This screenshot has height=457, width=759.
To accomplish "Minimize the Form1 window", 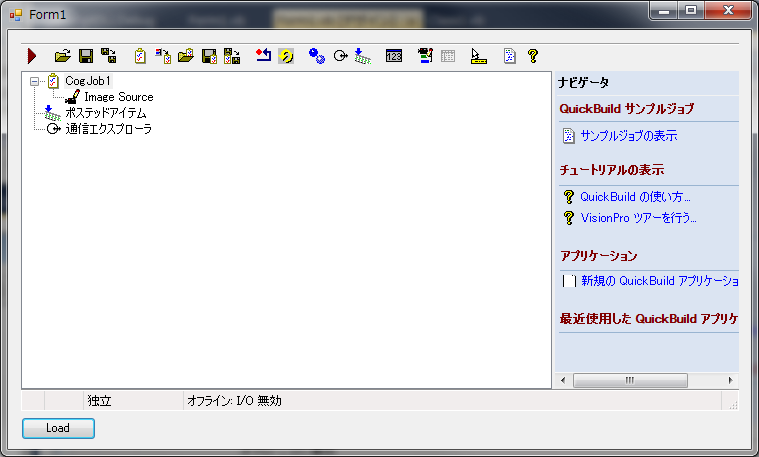I will point(664,11).
